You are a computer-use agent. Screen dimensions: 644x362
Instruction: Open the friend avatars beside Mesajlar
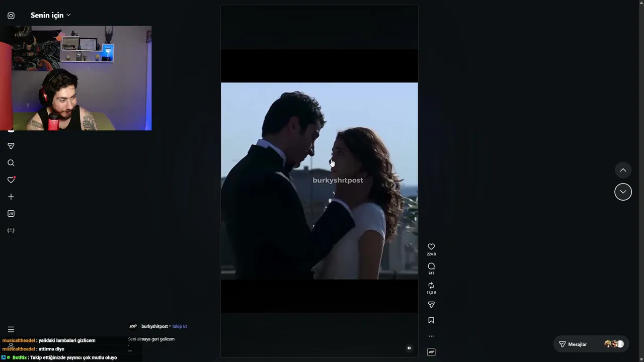coord(614,344)
